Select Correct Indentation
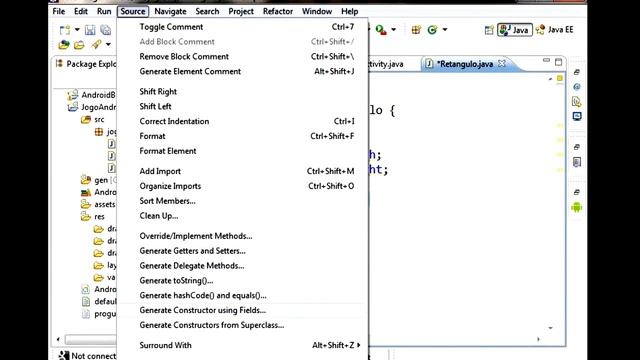The width and height of the screenshot is (640, 360). (x=242, y=121)
